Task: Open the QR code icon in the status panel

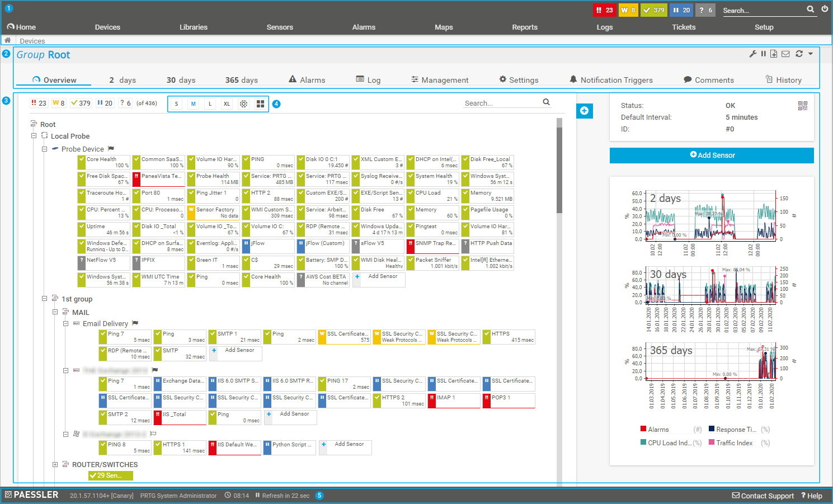Action: coord(802,106)
